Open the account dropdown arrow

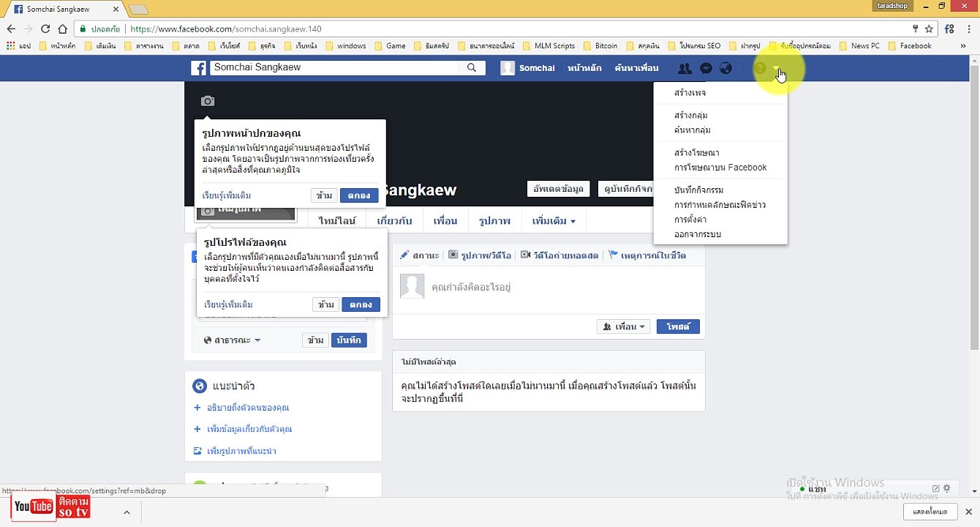tap(777, 69)
